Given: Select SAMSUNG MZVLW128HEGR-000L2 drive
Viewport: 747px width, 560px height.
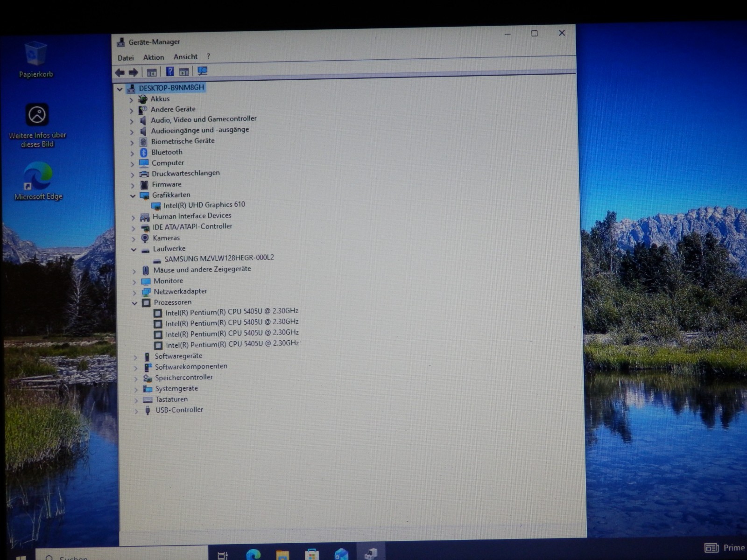Looking at the screenshot, I should tap(219, 258).
